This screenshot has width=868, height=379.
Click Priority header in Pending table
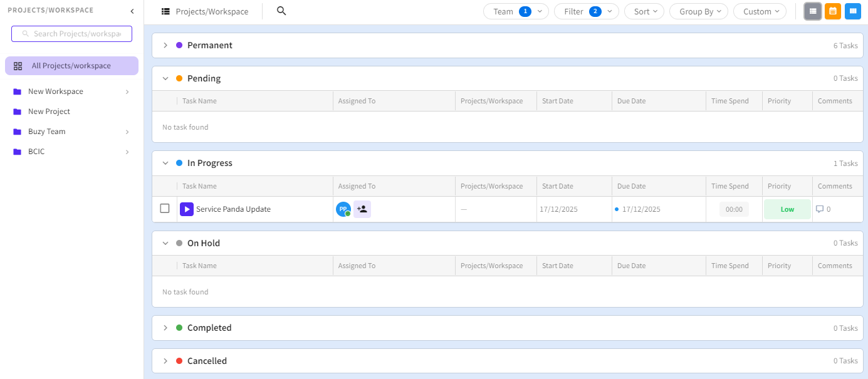779,101
